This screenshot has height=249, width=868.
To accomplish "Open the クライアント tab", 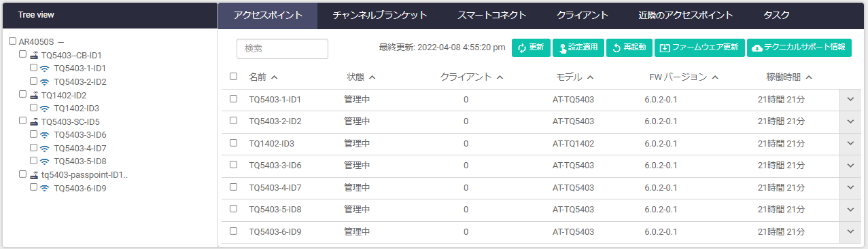I will 583,15.
